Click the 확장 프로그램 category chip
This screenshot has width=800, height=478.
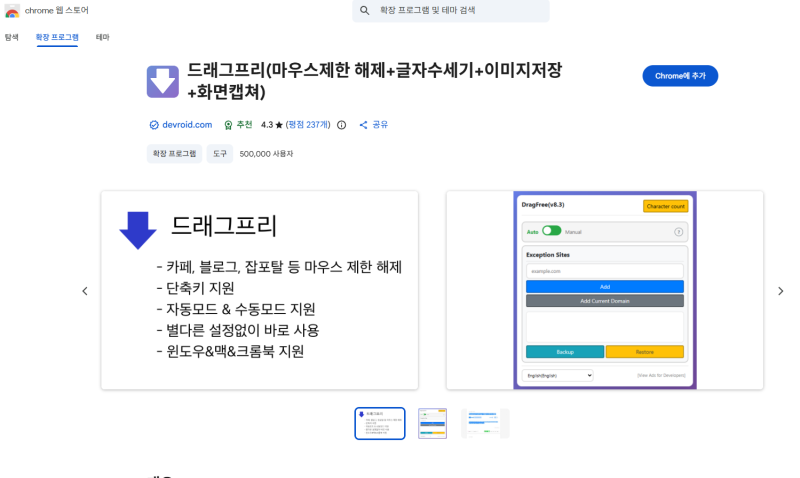coord(174,154)
